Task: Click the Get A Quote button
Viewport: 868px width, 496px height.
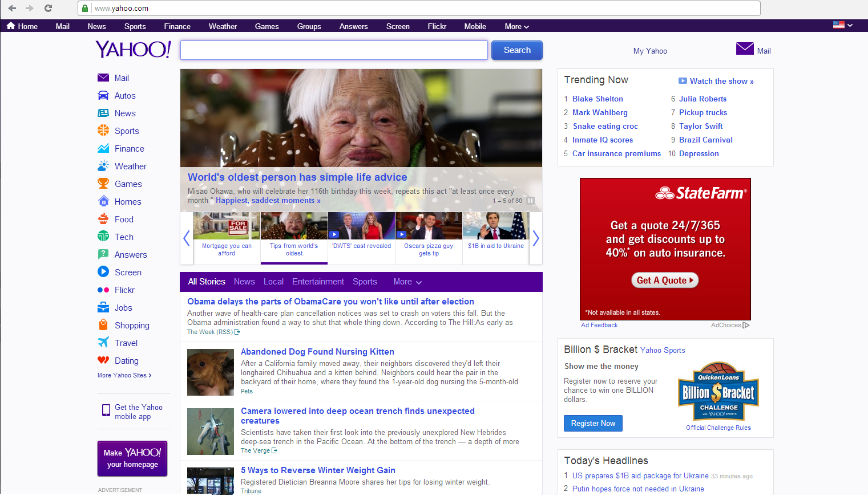Action: [665, 280]
